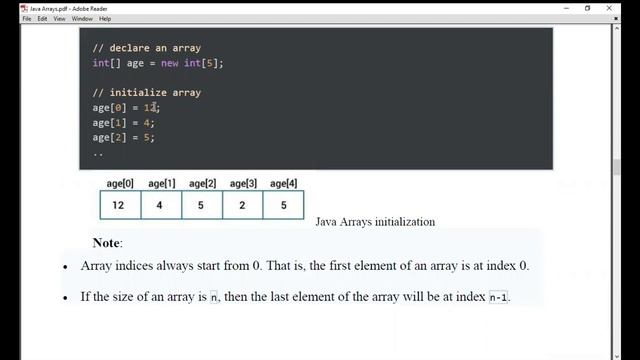640x360 pixels.
Task: Click the age[2] label above the table
Action: 202,183
